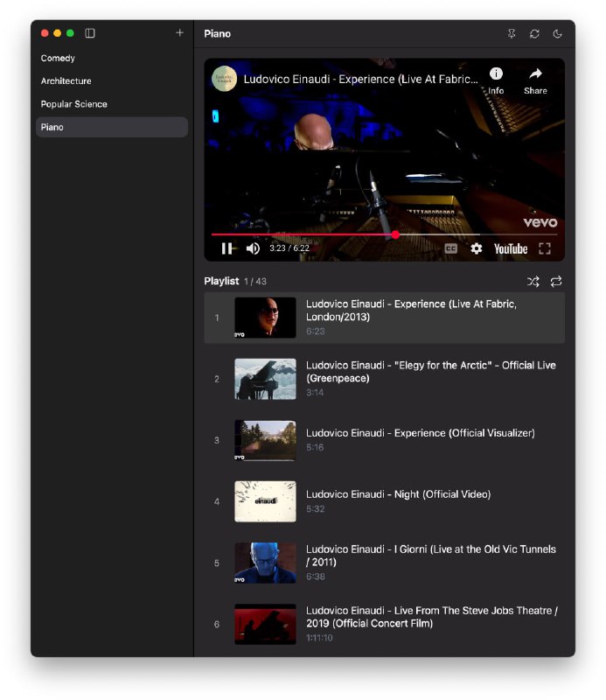Click the 6:23 duration text
This screenshot has height=700, width=606.
pos(315,332)
